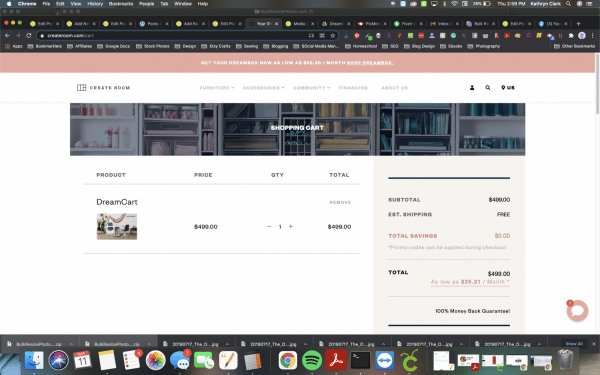This screenshot has height=375, width=600.
Task: Switch to the Inbox Gmail tab
Action: coord(444,23)
